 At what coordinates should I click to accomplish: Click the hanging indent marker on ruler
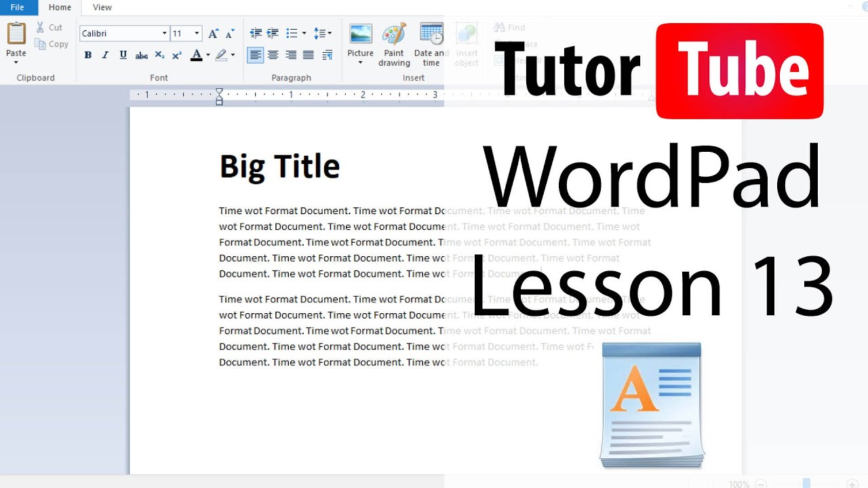pos(219,98)
